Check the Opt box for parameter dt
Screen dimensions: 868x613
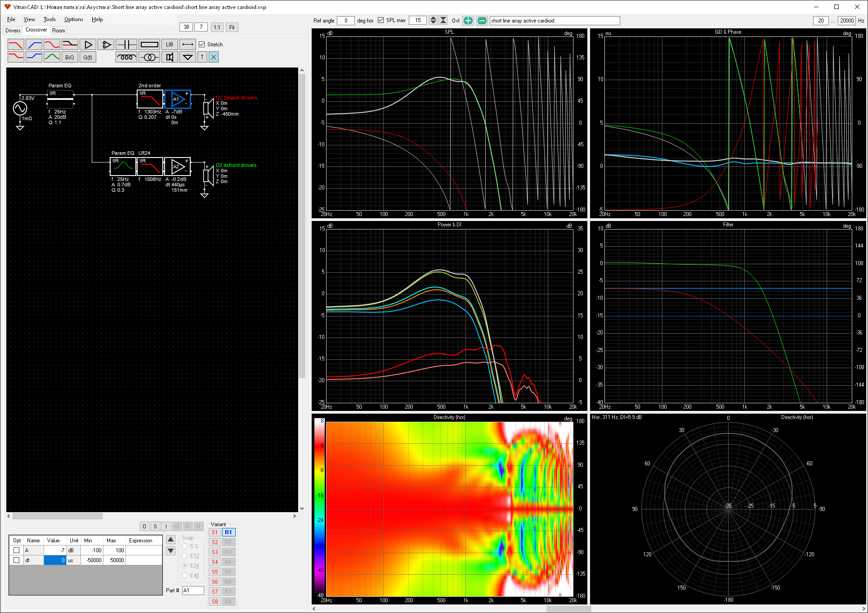point(17,560)
